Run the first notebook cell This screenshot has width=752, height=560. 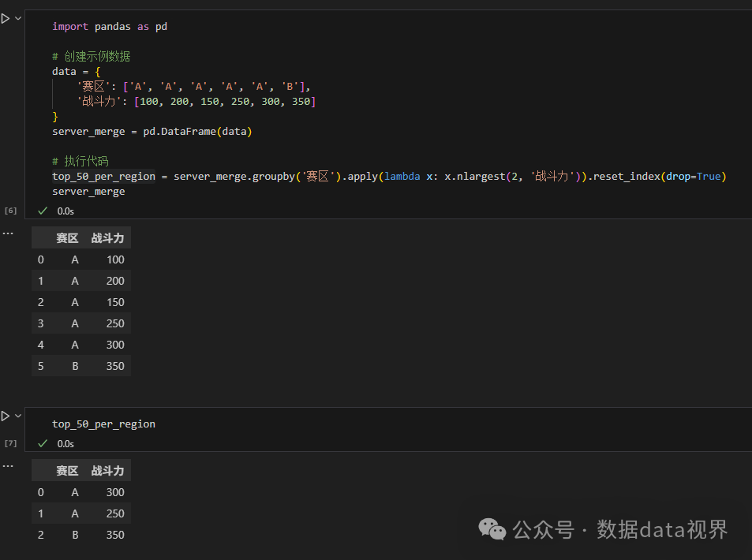click(6, 17)
